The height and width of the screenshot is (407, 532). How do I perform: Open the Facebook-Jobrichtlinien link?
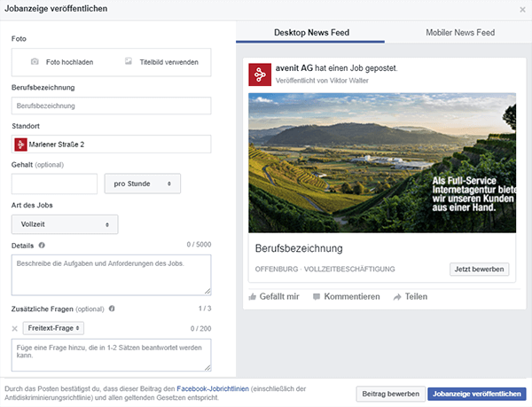(213, 388)
